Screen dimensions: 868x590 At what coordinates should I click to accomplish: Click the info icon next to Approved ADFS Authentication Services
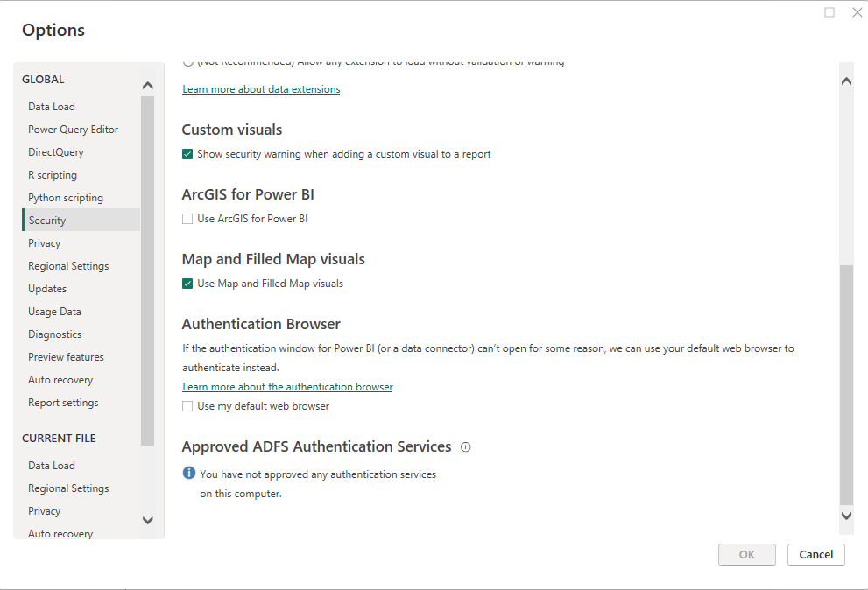tap(466, 447)
